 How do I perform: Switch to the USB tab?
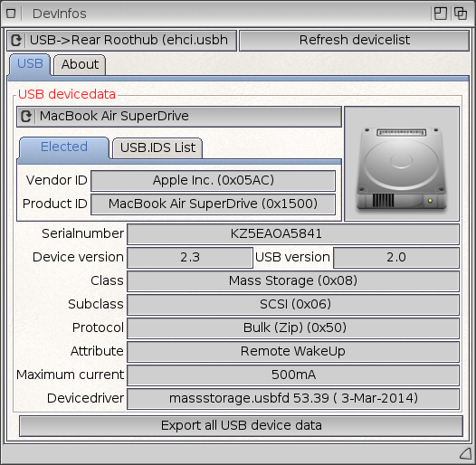click(x=30, y=64)
